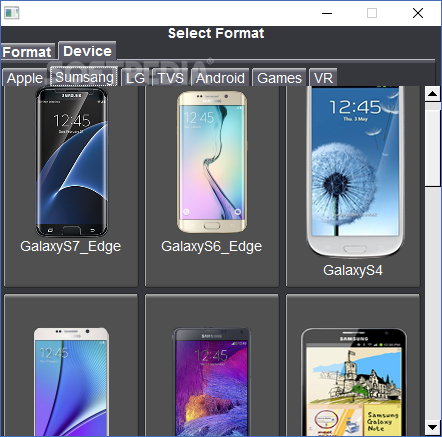Open the VR device tab

point(323,78)
